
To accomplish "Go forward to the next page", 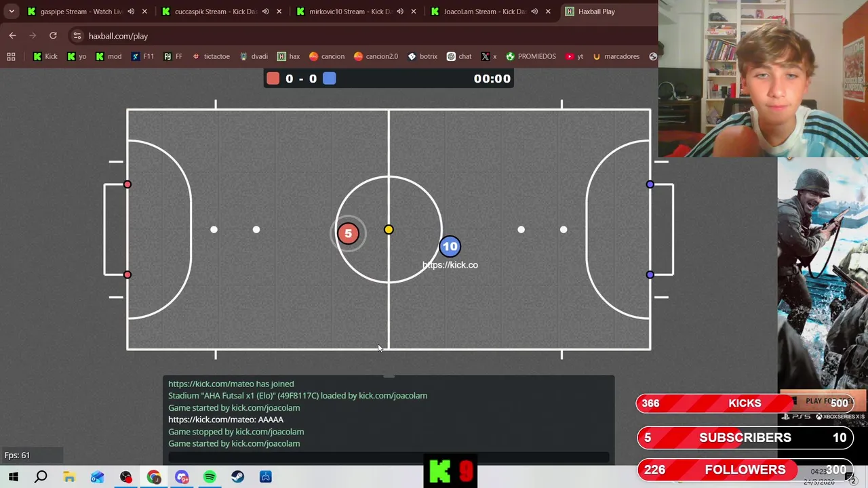I will click(33, 36).
